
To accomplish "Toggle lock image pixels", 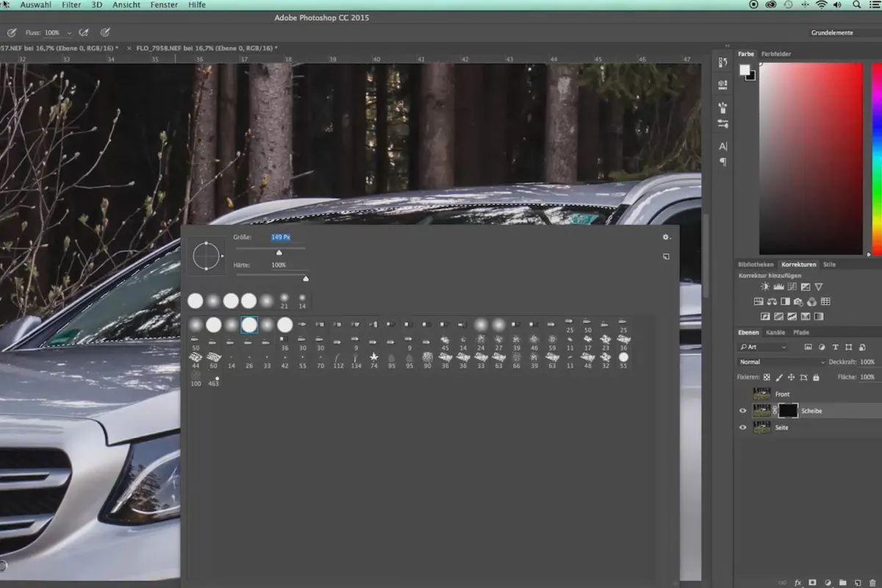I will coord(779,377).
